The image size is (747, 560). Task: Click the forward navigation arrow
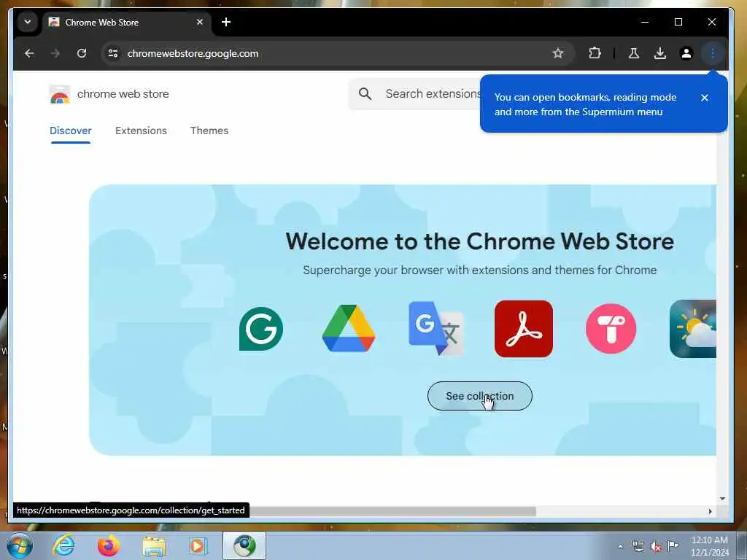click(55, 53)
